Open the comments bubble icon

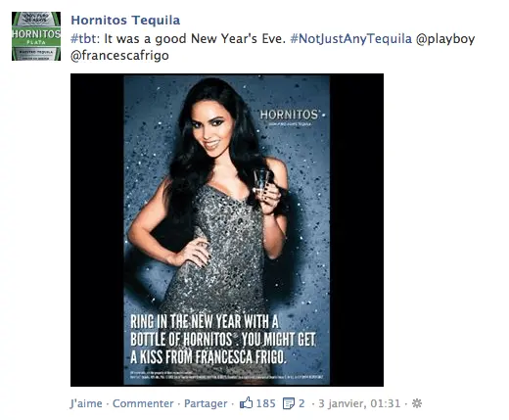(289, 403)
